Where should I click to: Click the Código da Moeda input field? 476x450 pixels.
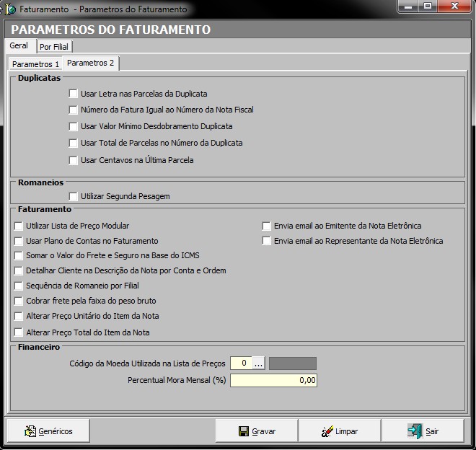coord(241,363)
